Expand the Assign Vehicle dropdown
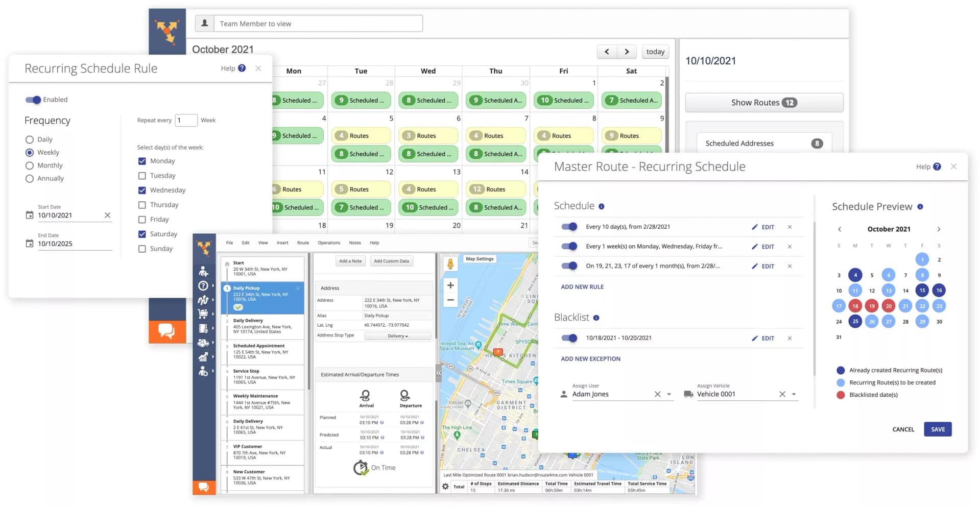This screenshot has width=980, height=507. (794, 394)
